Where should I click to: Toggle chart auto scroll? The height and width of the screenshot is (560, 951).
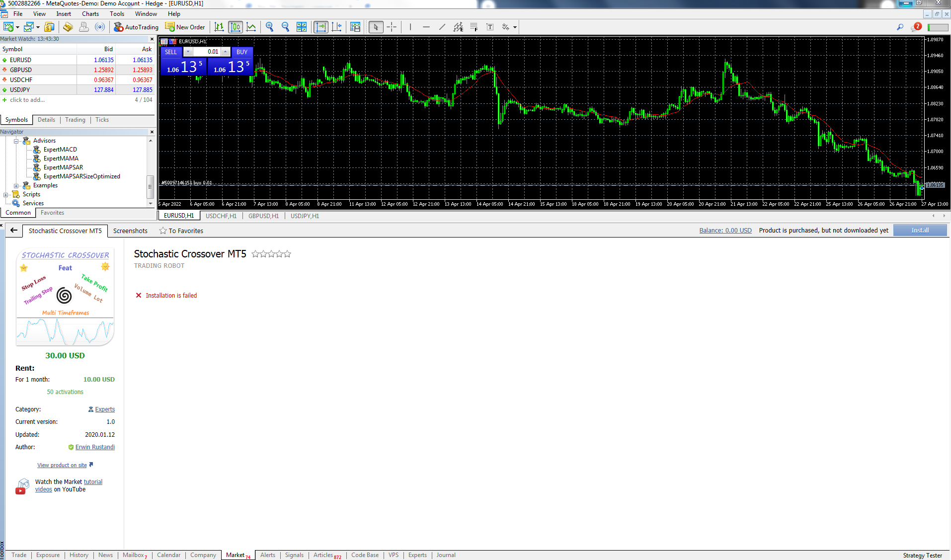pos(321,27)
